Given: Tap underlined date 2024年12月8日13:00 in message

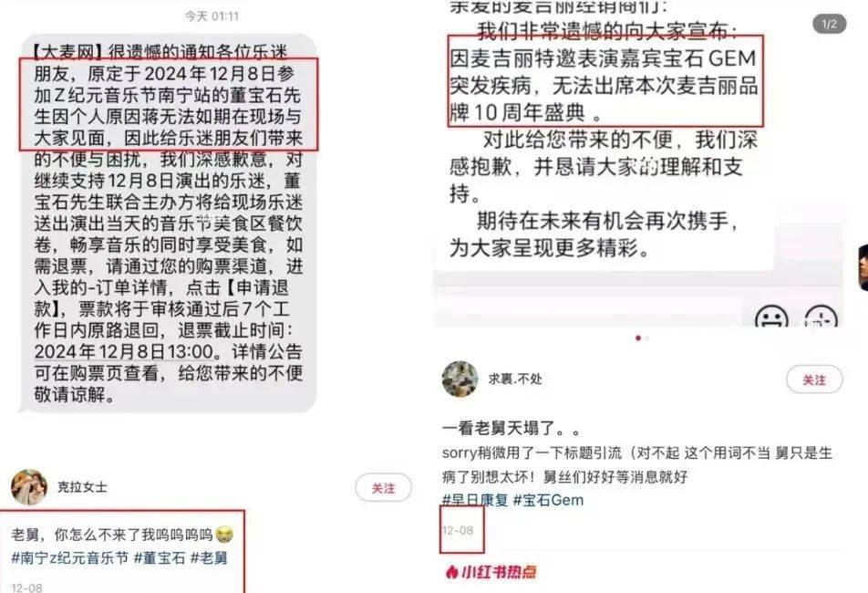Looking at the screenshot, I should click(x=124, y=351).
